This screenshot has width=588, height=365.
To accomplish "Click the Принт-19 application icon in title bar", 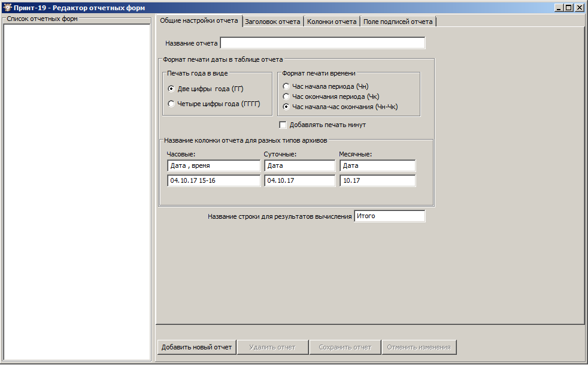I will (x=7, y=7).
